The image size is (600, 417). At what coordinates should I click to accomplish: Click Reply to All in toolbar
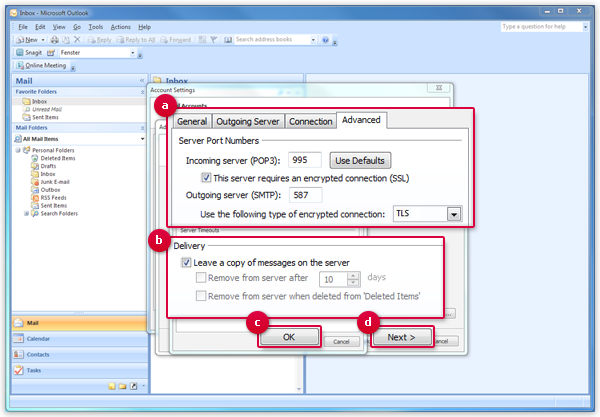136,40
